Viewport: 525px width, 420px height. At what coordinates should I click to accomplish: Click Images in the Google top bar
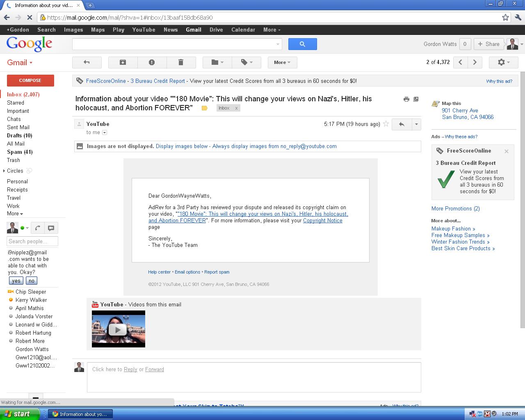point(73,30)
